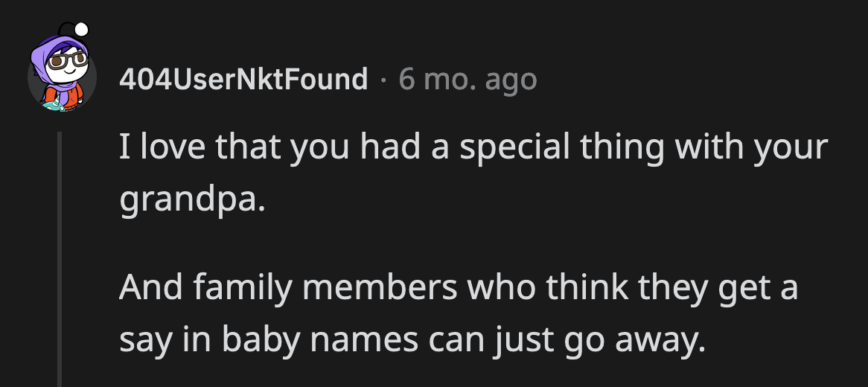
Task: Click "404" at the start of the username
Action: coord(139,79)
